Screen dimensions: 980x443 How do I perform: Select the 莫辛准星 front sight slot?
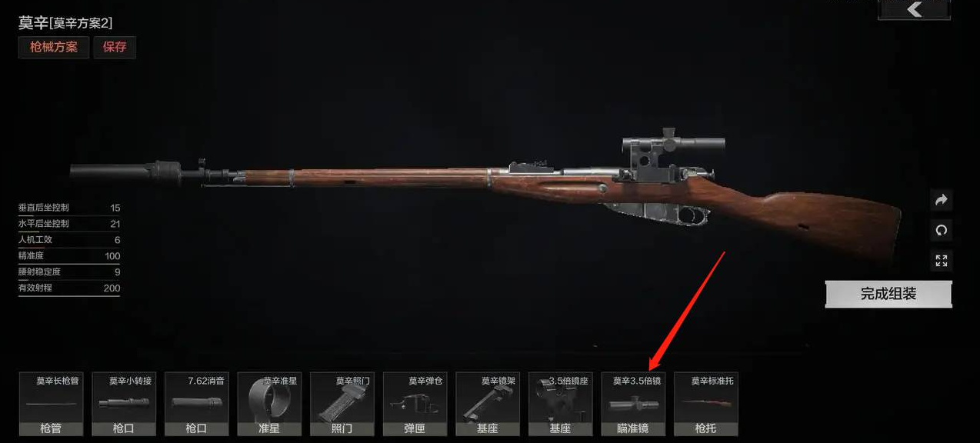coord(269,405)
